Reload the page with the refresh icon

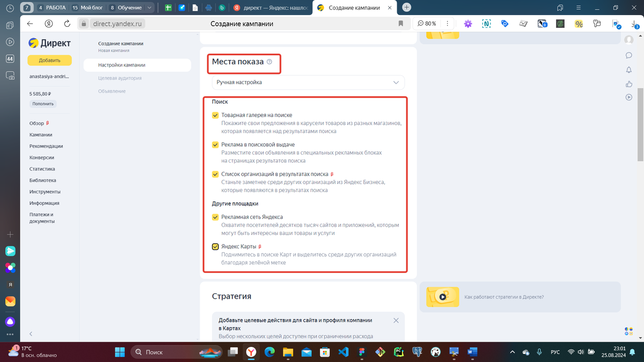click(67, 24)
